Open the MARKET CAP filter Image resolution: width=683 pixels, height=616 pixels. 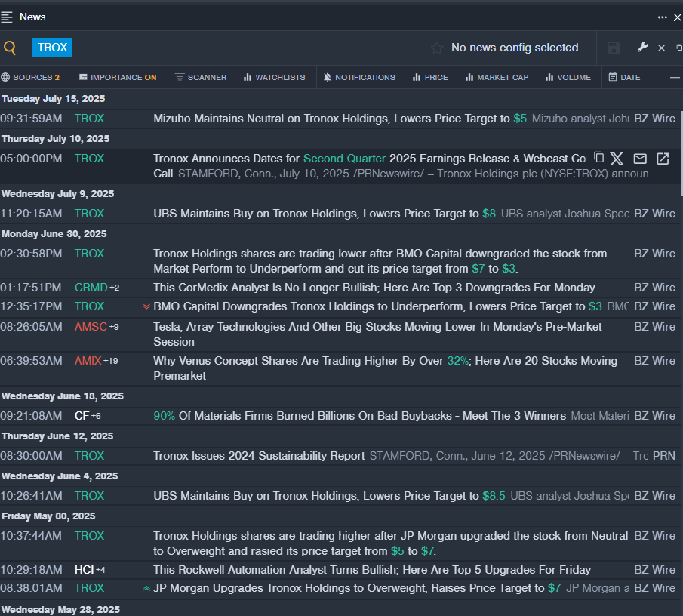[497, 78]
